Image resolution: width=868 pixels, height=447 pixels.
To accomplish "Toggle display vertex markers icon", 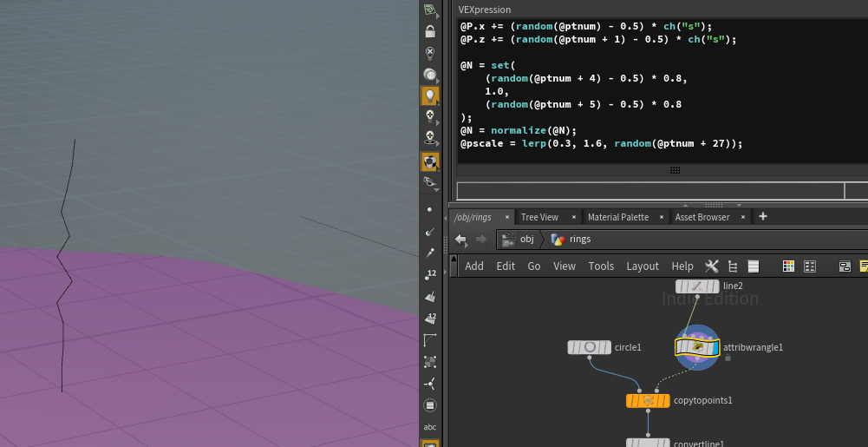I will pyautogui.click(x=430, y=362).
